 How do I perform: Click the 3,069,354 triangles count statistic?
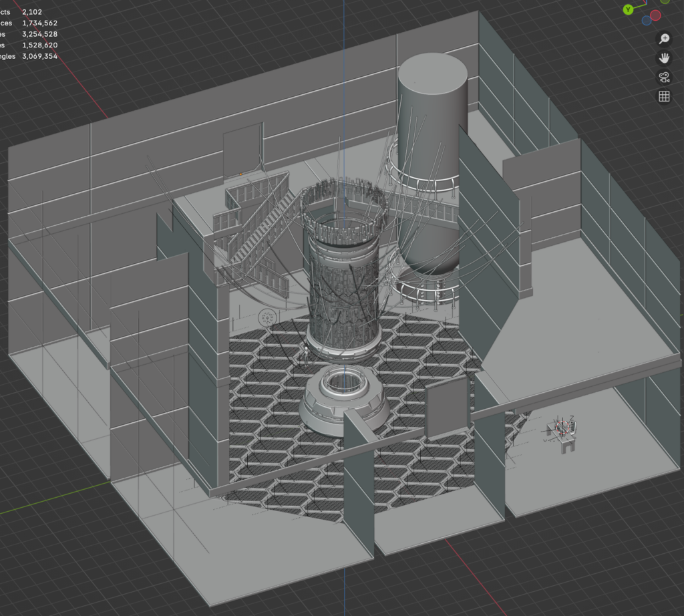click(x=40, y=56)
